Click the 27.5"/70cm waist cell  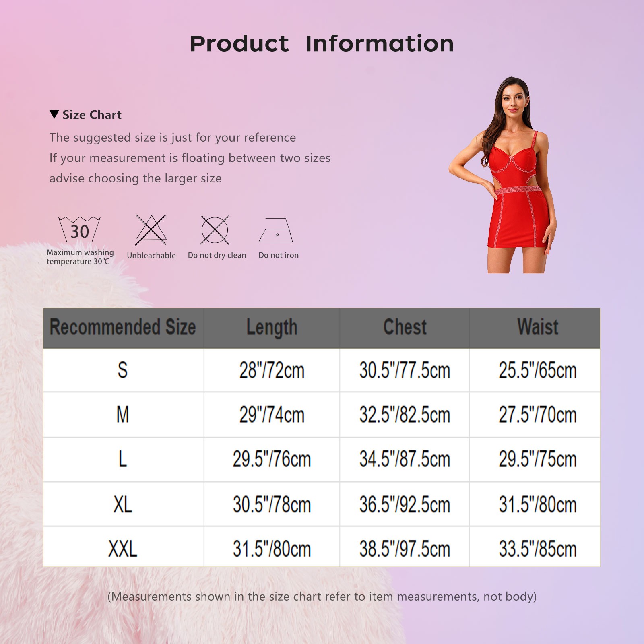[535, 415]
